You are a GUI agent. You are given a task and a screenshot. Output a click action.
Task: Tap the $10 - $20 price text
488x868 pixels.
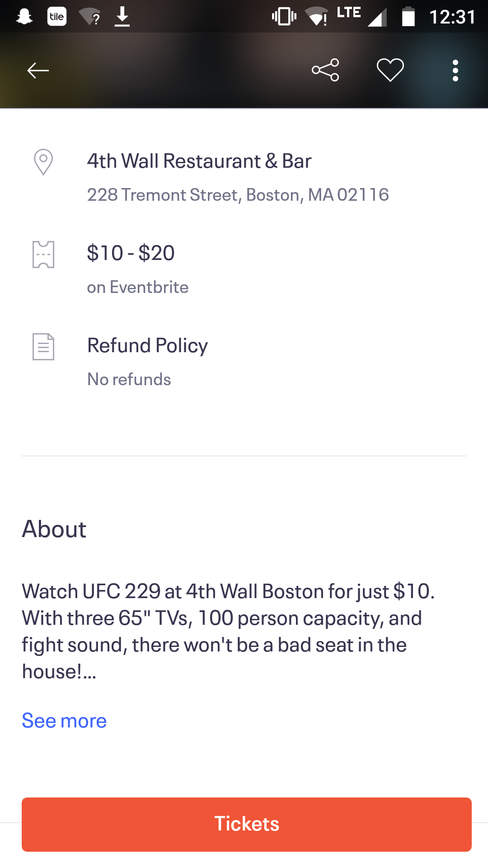[x=131, y=253]
